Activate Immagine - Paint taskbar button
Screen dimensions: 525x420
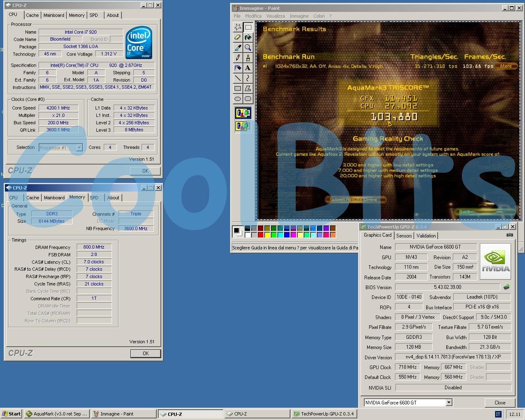[x=123, y=414]
